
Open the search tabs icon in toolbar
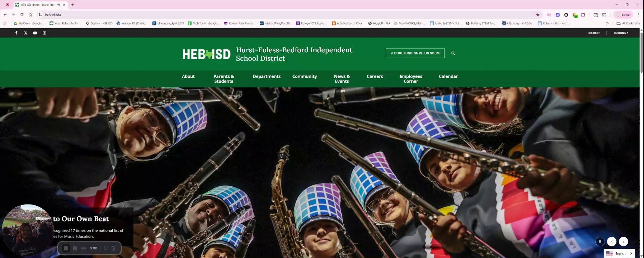[596, 15]
